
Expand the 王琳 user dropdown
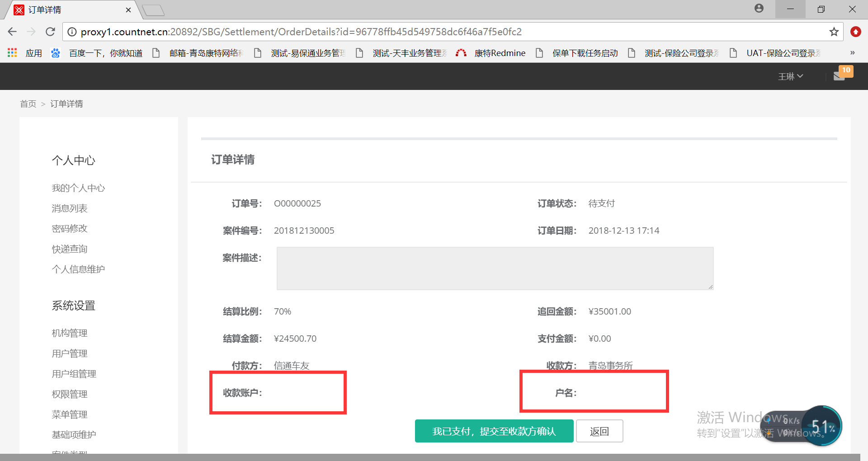(x=790, y=76)
